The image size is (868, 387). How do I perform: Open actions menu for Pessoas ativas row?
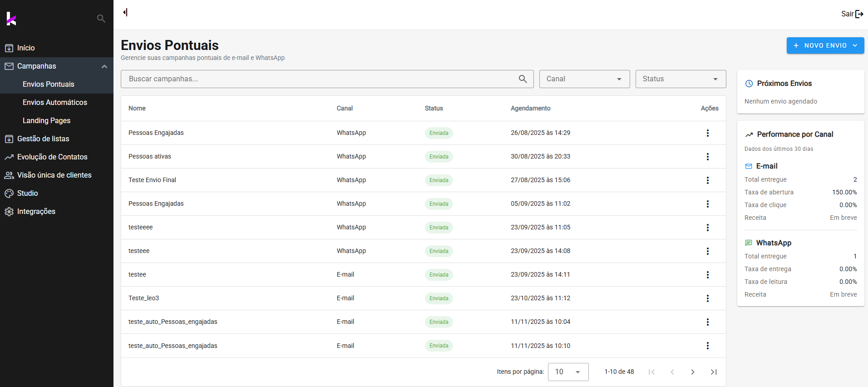point(707,157)
